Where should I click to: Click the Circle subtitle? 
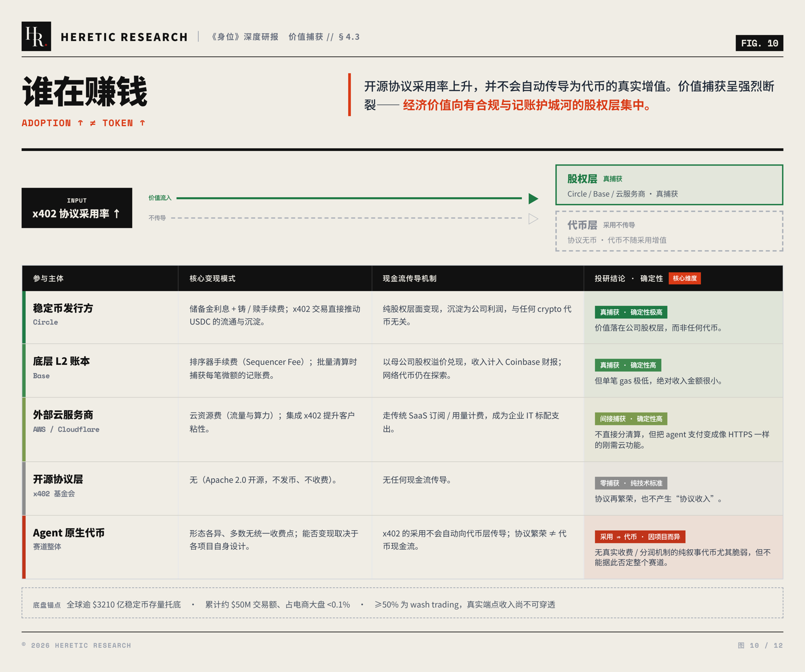coord(45,322)
